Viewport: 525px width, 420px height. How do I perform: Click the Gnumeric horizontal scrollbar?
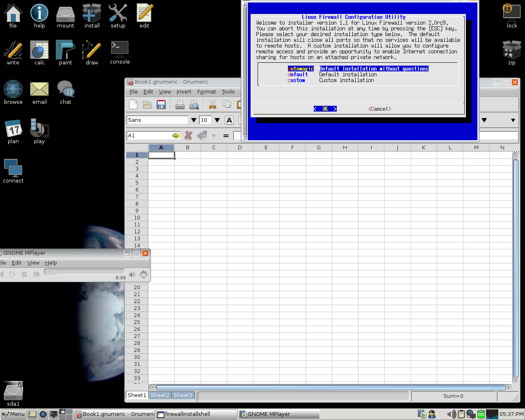pyautogui.click(x=331, y=387)
